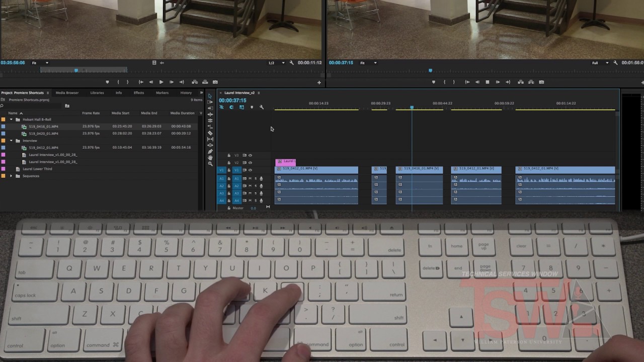The height and width of the screenshot is (362, 644).
Task: Go to In point in Source monitor
Action: (x=141, y=82)
